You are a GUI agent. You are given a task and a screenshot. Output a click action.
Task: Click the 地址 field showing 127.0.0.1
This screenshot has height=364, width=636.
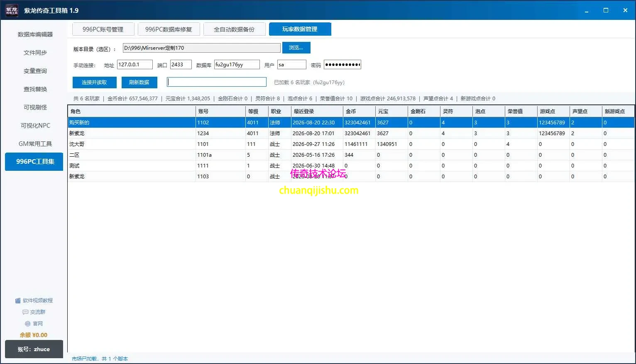click(x=135, y=65)
